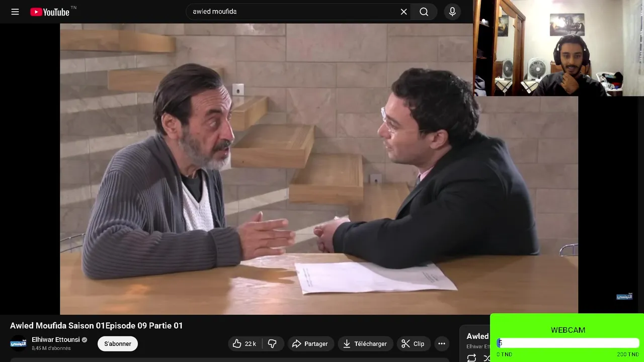This screenshot has width=644, height=362.
Task: Toggle playlist shuffle icon
Action: point(487,358)
